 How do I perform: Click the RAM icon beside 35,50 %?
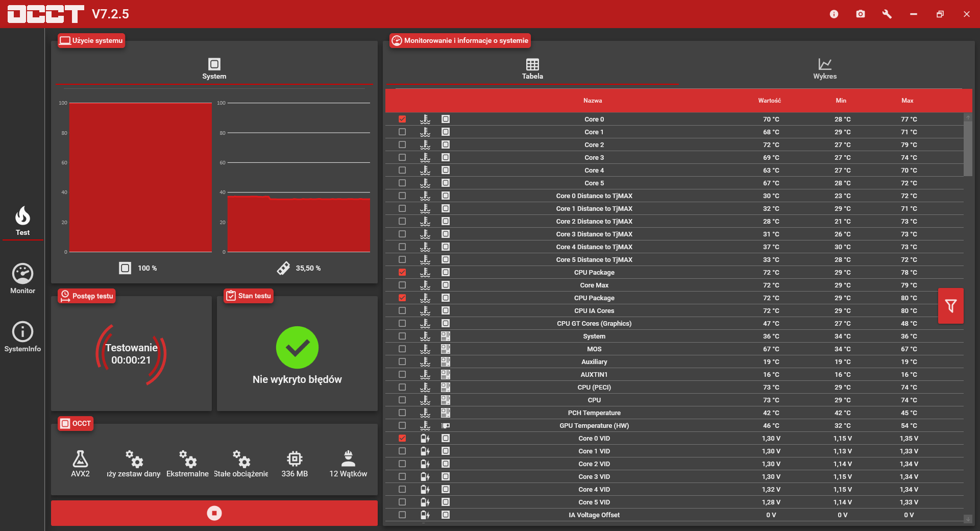pos(283,268)
